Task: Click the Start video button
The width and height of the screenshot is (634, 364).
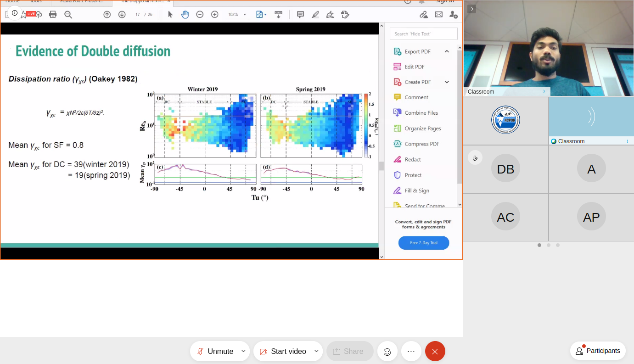Action: pyautogui.click(x=283, y=351)
